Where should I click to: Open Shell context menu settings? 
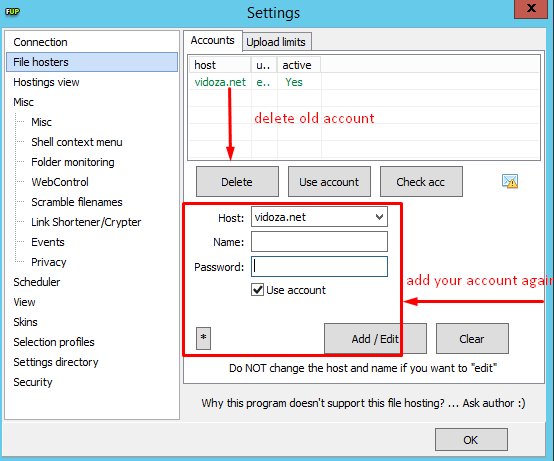point(77,142)
